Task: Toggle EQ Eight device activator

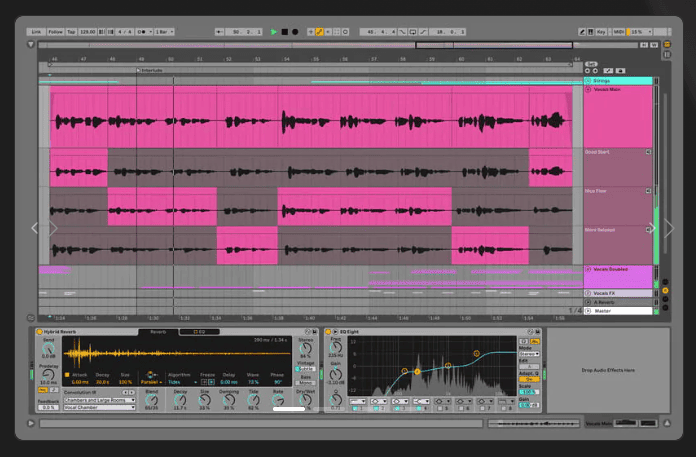Action: [x=328, y=331]
